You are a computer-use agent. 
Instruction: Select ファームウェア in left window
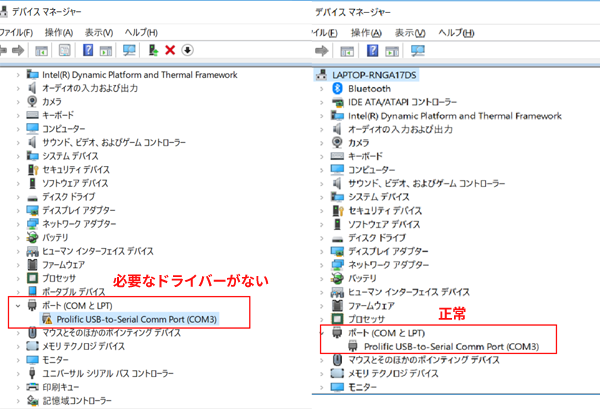coord(64,264)
